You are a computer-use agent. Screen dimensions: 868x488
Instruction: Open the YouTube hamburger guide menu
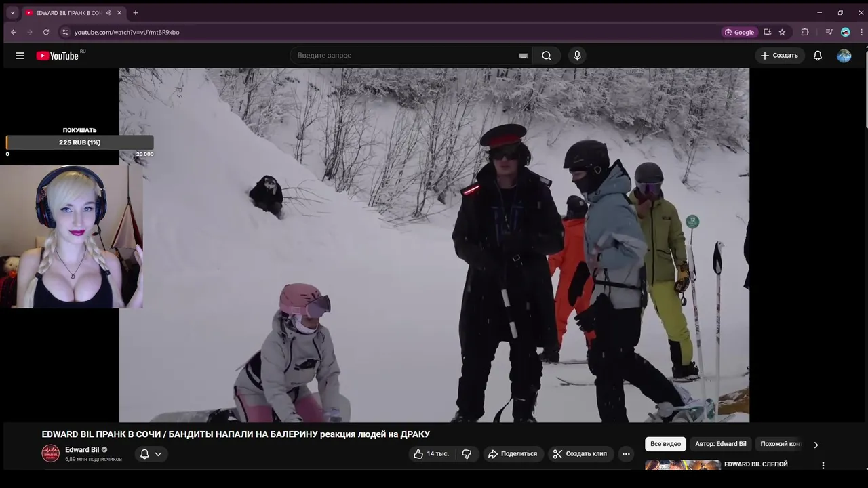tap(20, 56)
